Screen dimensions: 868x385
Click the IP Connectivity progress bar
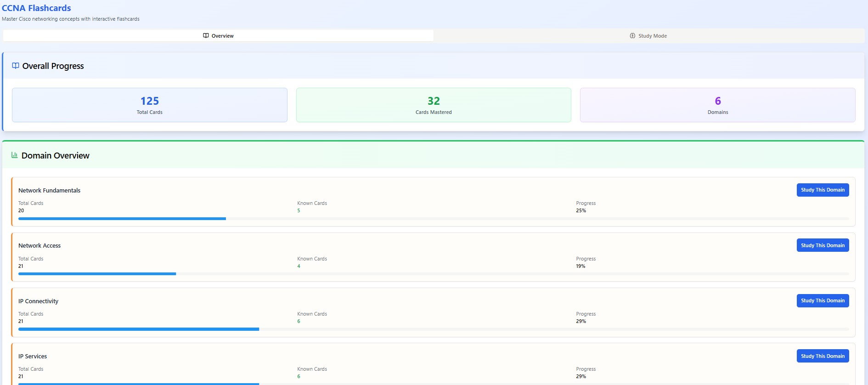[433, 329]
